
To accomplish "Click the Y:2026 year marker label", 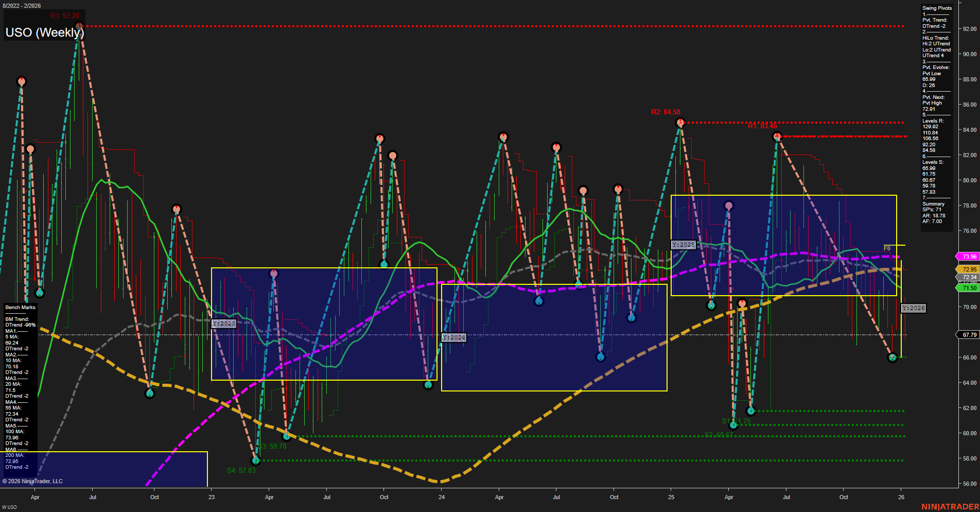I will [913, 308].
